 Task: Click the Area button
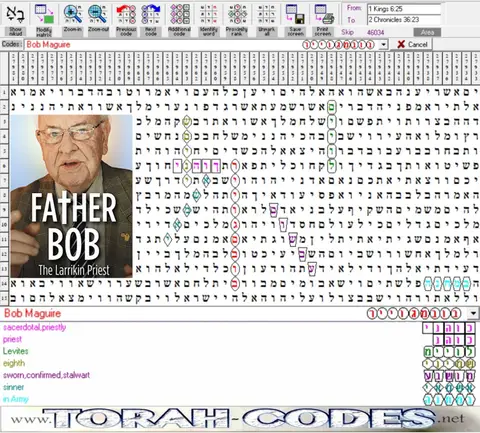427,32
